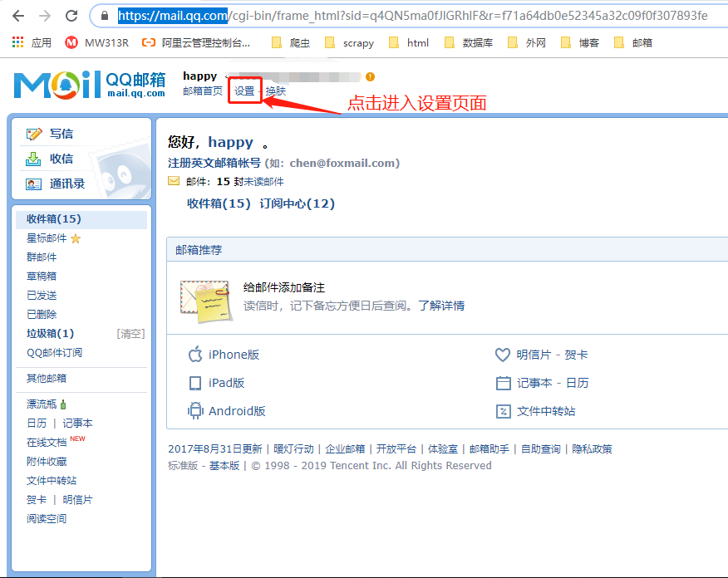The width and height of the screenshot is (728, 578).
Task: Open 收件箱(15) link in main pane
Action: pyautogui.click(x=219, y=203)
